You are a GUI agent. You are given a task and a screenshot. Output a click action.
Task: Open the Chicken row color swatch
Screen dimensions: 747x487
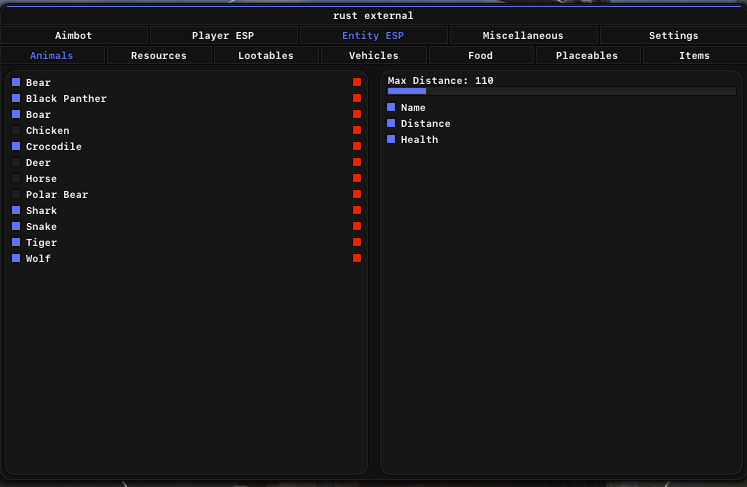pos(357,130)
